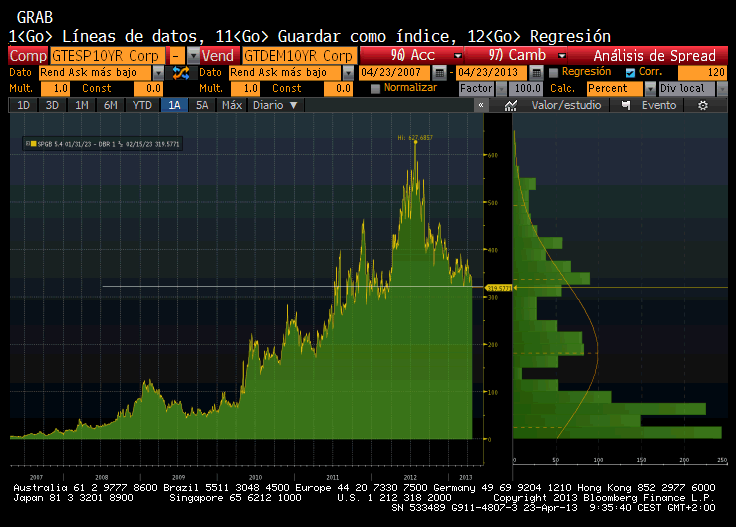Click the GTESP10YR Corp security field

107,56
